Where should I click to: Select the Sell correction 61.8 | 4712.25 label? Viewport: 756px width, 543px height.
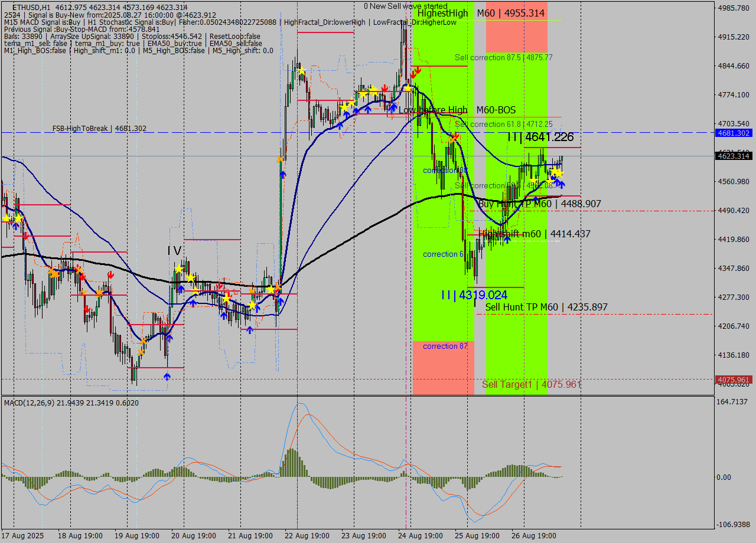tap(503, 124)
